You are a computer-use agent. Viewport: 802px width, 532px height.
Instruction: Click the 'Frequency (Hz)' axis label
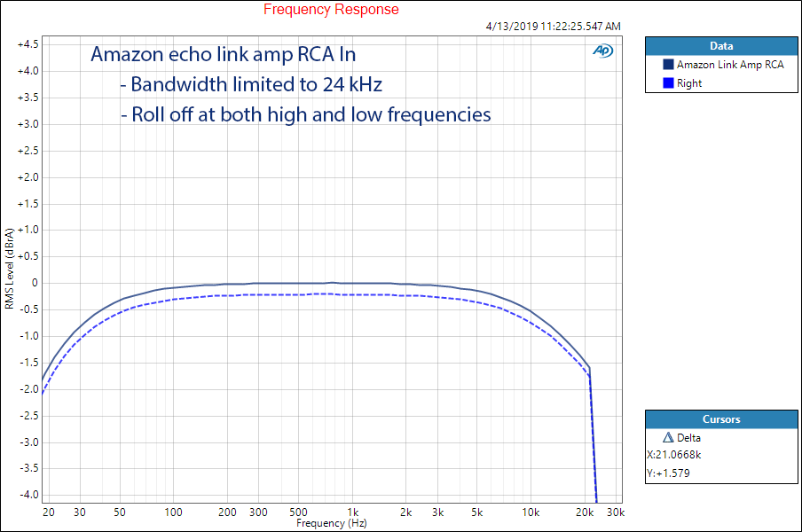(332, 523)
